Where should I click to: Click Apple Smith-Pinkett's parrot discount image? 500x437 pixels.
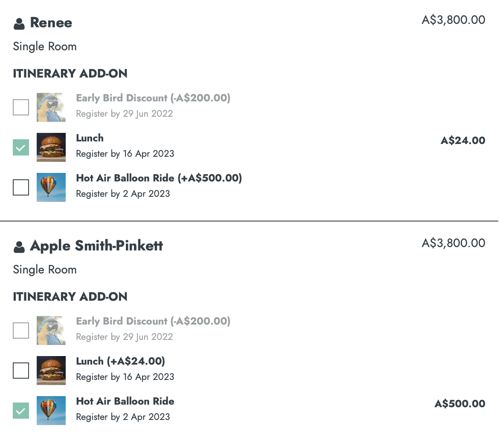[x=51, y=330]
